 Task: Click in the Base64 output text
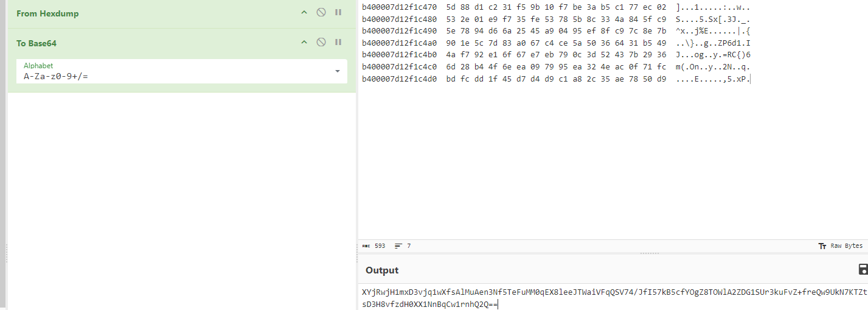(608, 293)
